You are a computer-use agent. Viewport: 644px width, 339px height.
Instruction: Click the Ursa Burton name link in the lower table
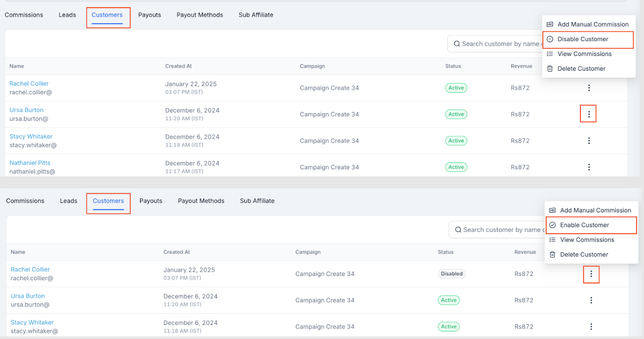click(x=28, y=296)
